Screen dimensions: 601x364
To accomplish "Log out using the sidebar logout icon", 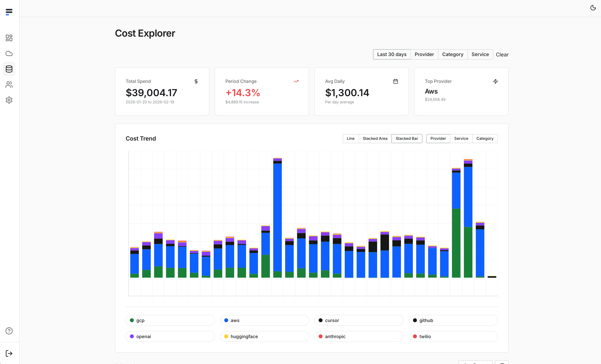I will coord(9,353).
